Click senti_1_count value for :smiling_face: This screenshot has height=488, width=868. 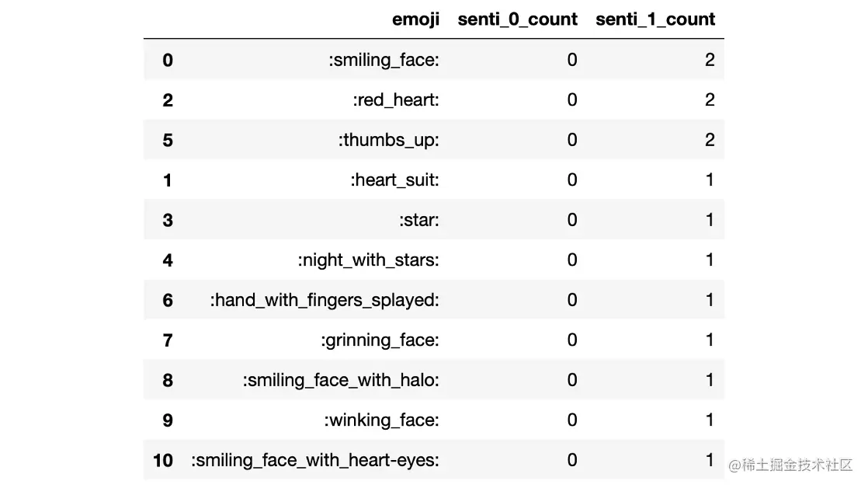tap(709, 60)
